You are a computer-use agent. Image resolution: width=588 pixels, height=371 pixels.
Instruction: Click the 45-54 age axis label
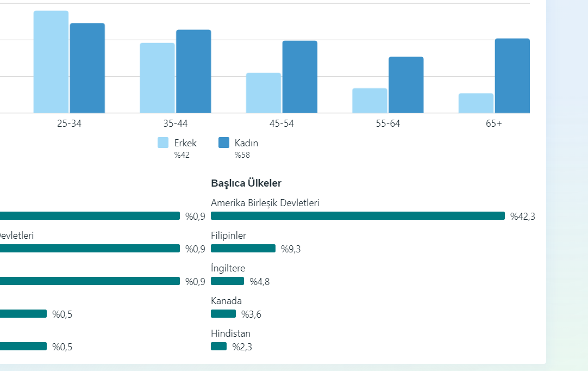point(282,123)
